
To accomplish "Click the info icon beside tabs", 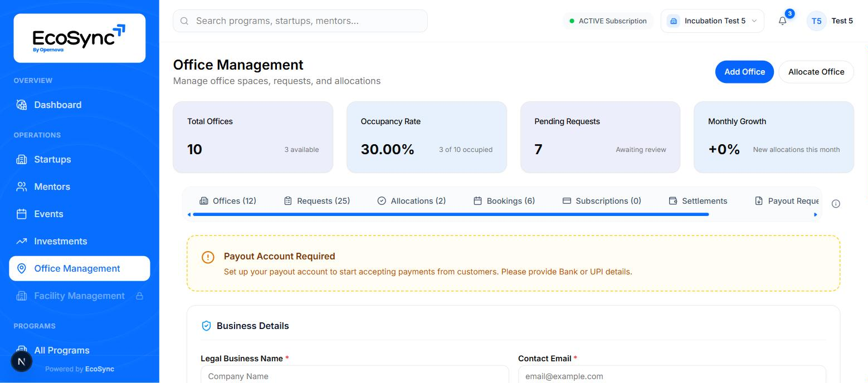I will coord(836,204).
